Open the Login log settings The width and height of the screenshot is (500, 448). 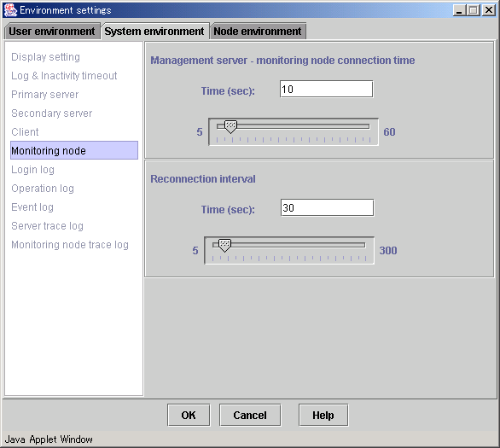(32, 170)
